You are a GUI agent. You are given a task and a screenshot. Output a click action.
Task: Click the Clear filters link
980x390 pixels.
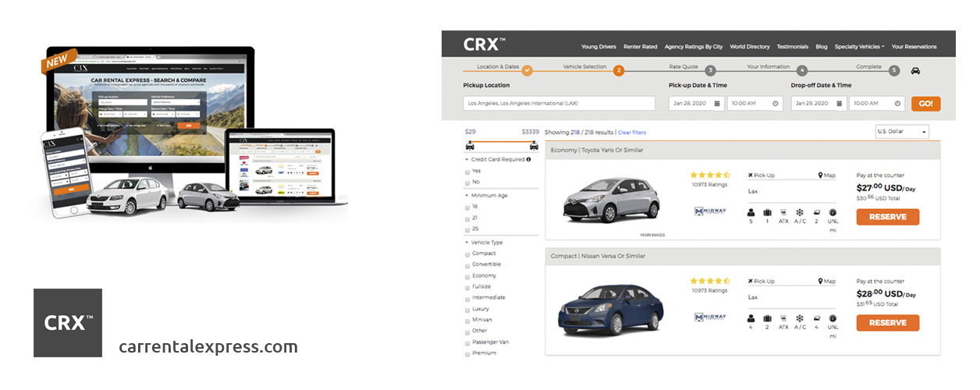tap(632, 133)
